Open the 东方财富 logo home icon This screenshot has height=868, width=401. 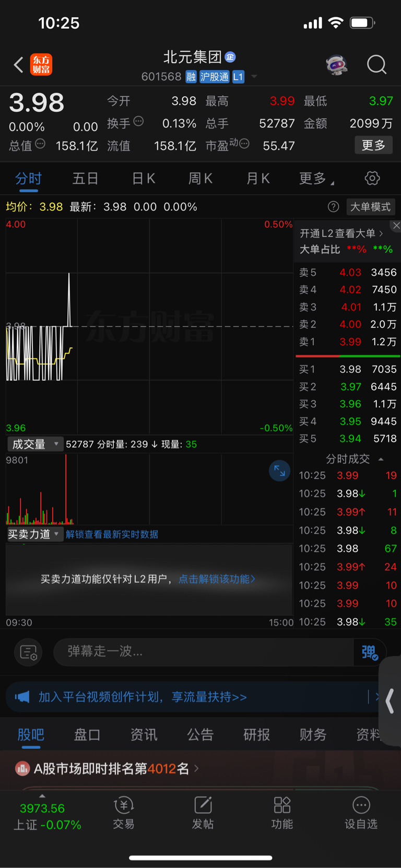[x=41, y=65]
